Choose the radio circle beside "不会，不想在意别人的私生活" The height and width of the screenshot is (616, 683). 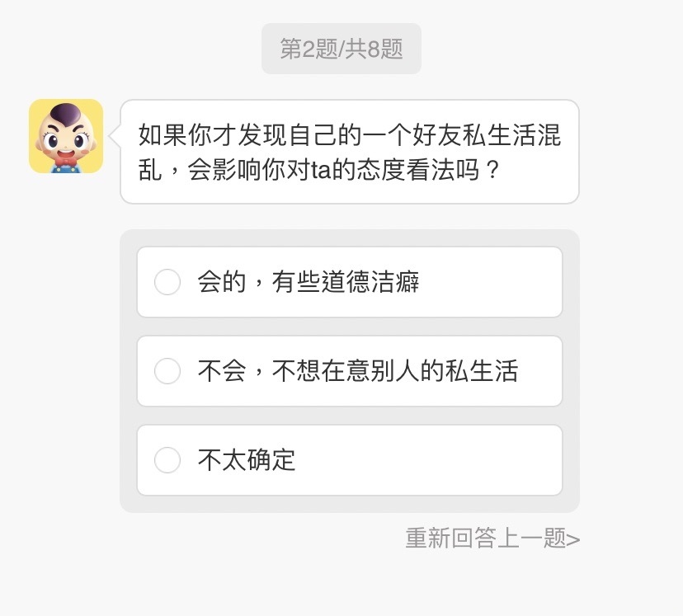pos(167,371)
